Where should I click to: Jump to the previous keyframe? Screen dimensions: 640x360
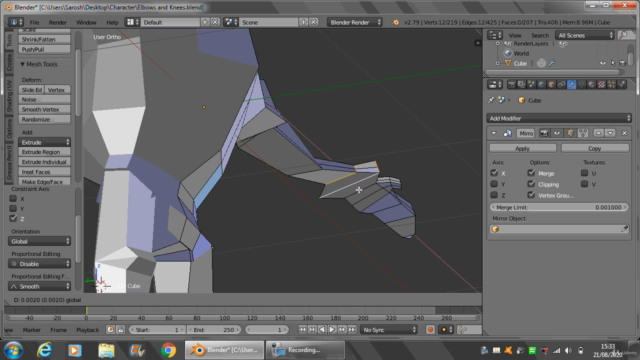312,329
